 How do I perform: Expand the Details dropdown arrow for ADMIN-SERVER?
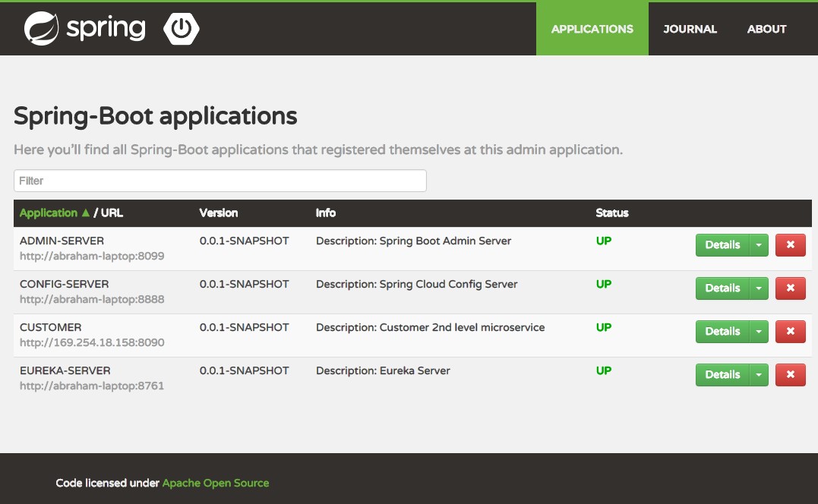759,245
